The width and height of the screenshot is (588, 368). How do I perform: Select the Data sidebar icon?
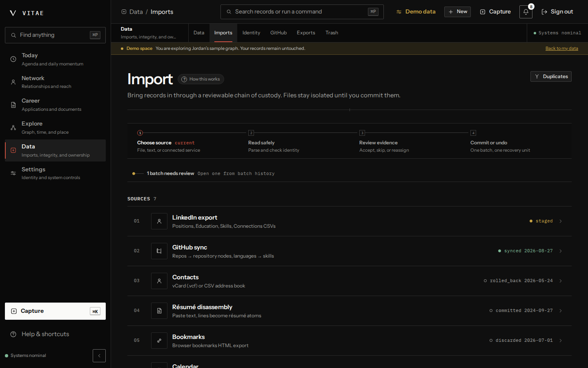[13, 150]
